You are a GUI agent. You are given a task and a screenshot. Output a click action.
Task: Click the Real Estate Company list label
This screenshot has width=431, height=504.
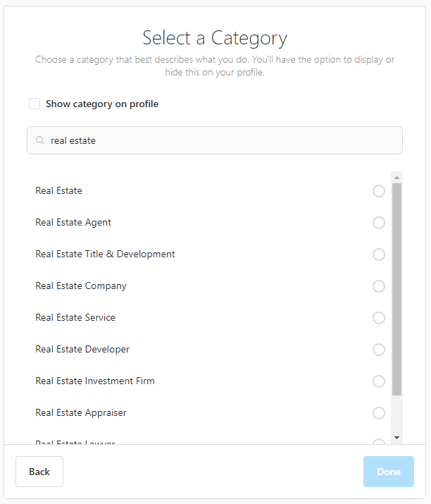pyautogui.click(x=81, y=286)
